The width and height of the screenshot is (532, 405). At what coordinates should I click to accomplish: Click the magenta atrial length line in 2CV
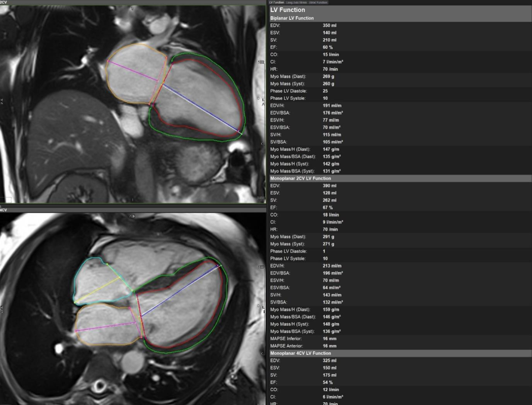[132, 71]
